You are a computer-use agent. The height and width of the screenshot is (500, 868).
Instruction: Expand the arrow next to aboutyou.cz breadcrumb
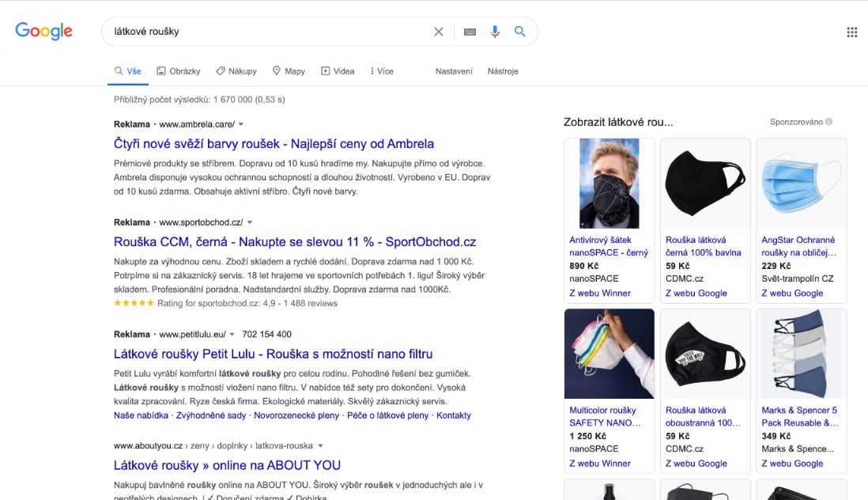pyautogui.click(x=320, y=445)
